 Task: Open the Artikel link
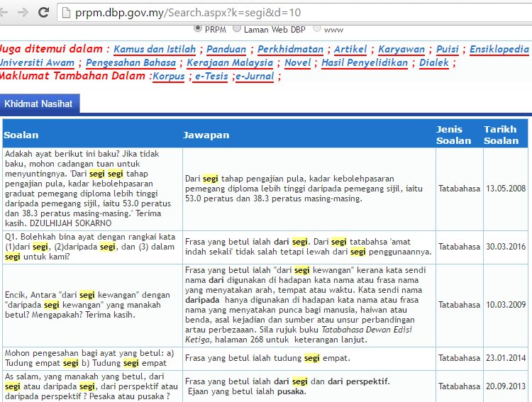tap(350, 49)
